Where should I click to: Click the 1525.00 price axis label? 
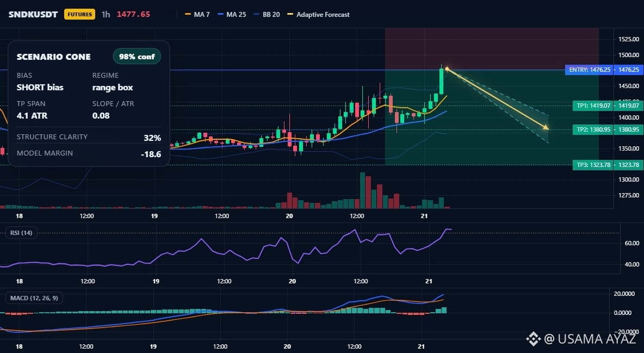tap(628, 39)
